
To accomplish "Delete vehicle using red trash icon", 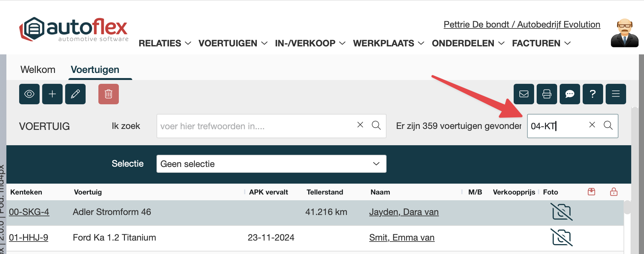I will [109, 94].
